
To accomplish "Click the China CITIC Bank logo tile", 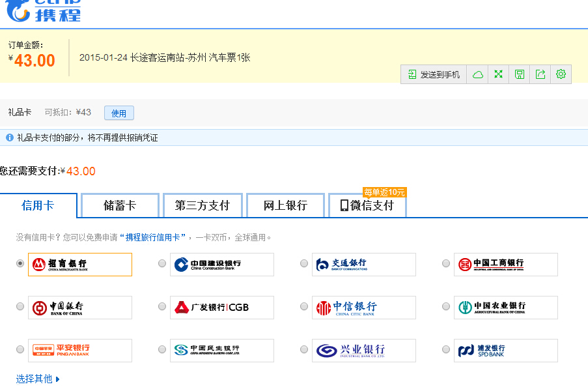I will [364, 308].
